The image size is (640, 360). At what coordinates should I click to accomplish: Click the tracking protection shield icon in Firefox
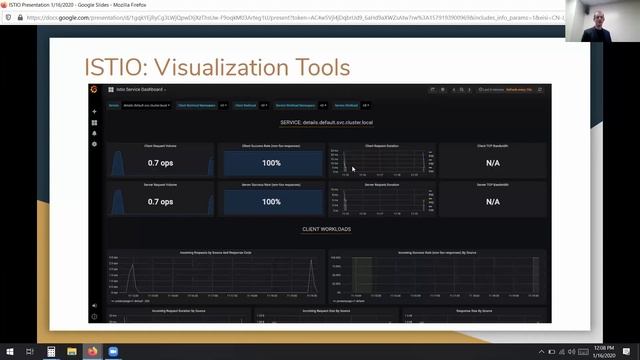point(8,18)
